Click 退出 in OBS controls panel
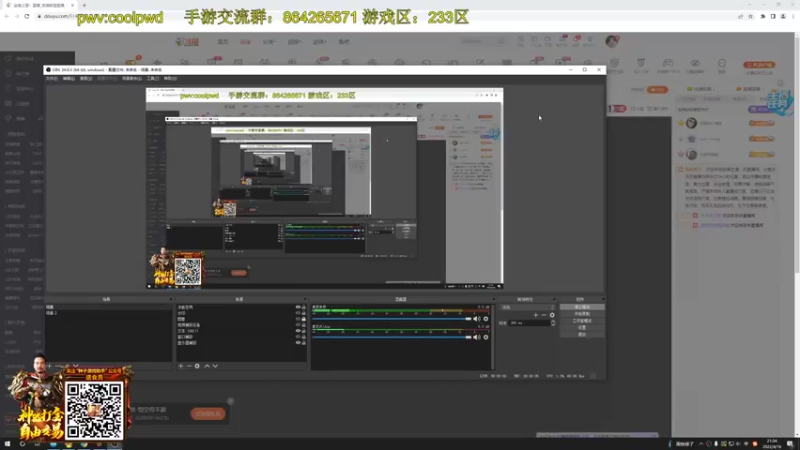800x450 pixels. [582, 335]
